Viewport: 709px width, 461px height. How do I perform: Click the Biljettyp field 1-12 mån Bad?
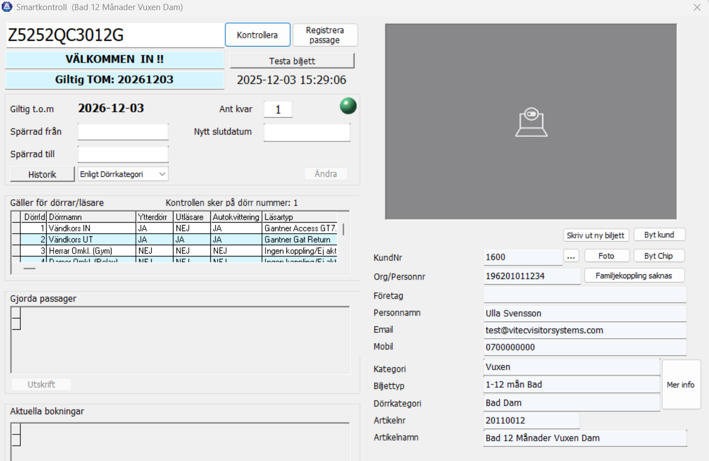click(572, 385)
